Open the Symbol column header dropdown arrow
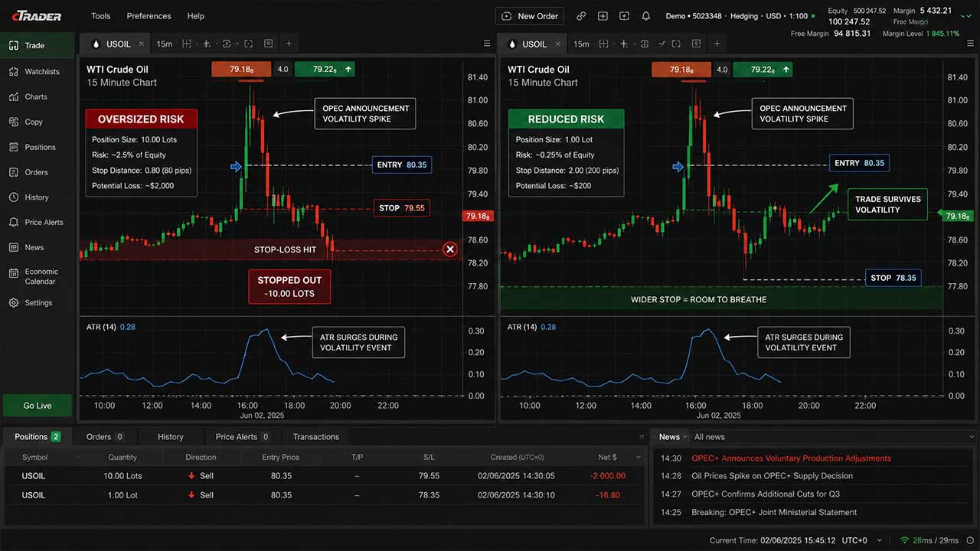Image resolution: width=980 pixels, height=551 pixels. 77,458
